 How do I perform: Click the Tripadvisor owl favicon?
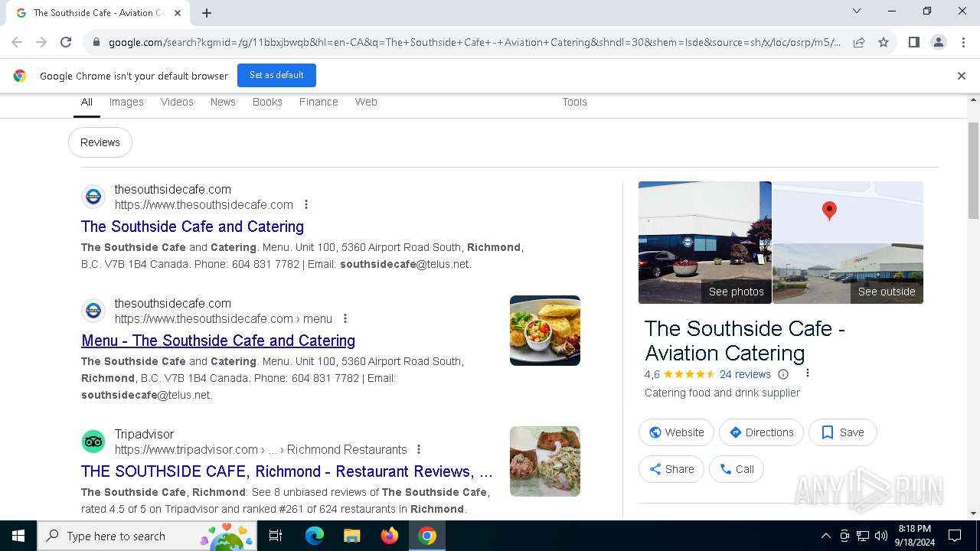[93, 442]
